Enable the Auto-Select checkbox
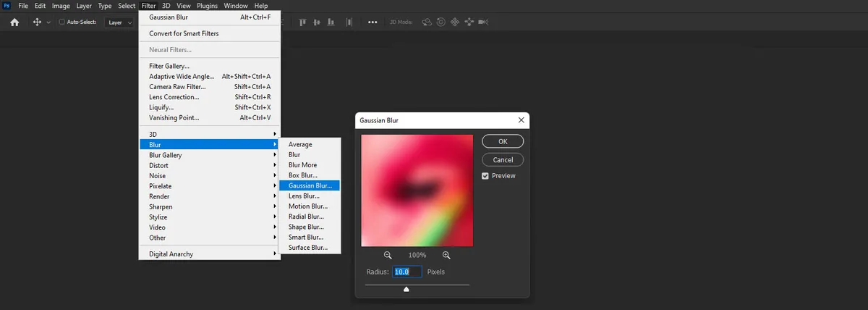 point(62,22)
